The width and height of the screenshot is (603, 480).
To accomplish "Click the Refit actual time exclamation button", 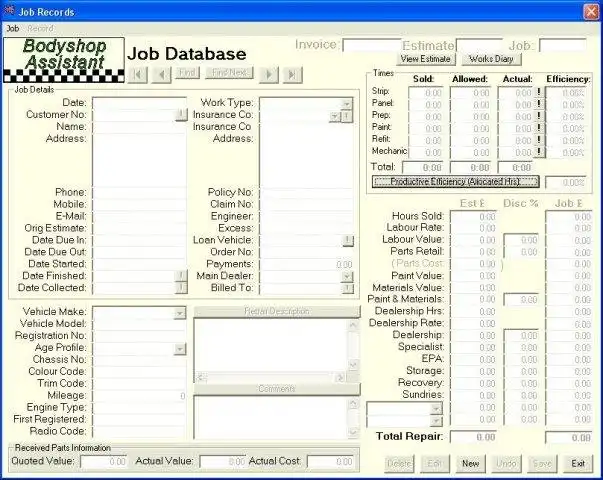I will [539, 140].
